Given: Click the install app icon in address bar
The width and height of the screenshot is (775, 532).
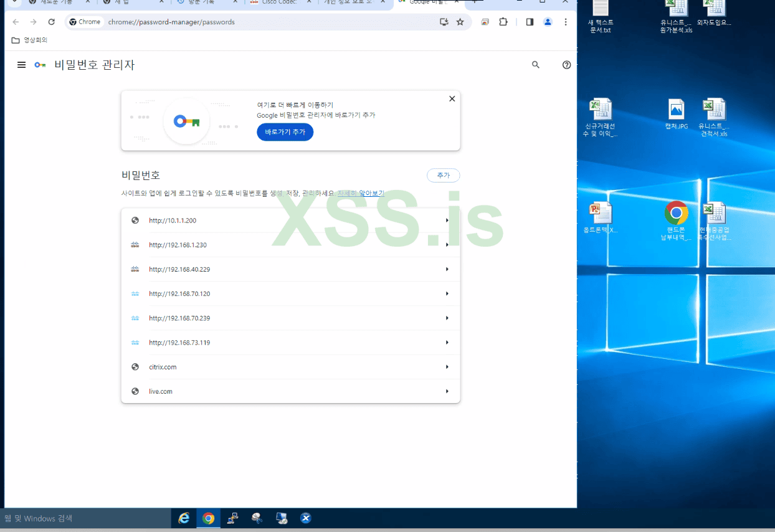Looking at the screenshot, I should (444, 22).
